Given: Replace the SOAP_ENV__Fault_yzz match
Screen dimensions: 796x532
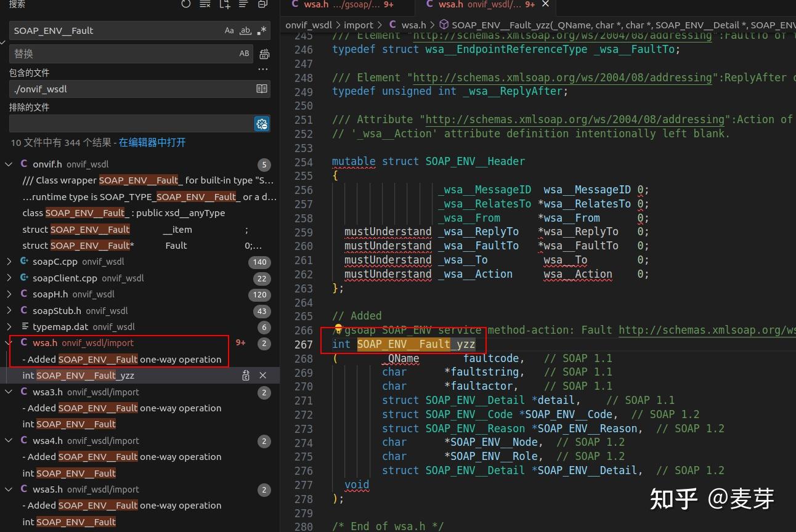Looking at the screenshot, I should pyautogui.click(x=246, y=376).
